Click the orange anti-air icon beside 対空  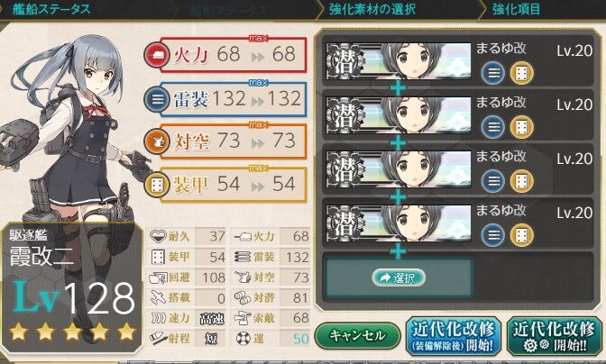[156, 141]
